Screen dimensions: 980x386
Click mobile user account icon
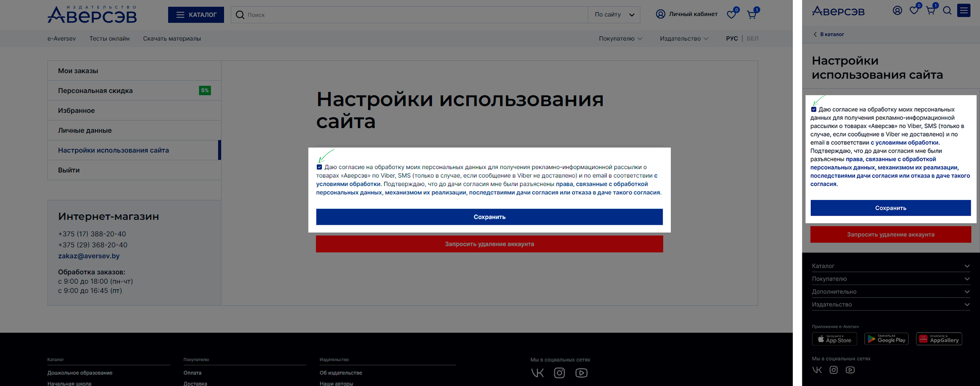point(897,11)
